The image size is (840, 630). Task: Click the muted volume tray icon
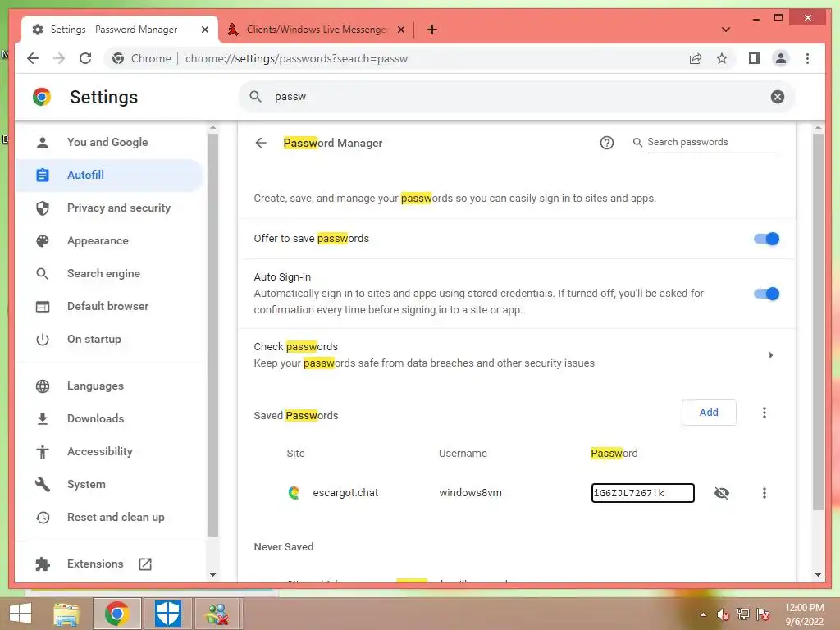pos(724,614)
